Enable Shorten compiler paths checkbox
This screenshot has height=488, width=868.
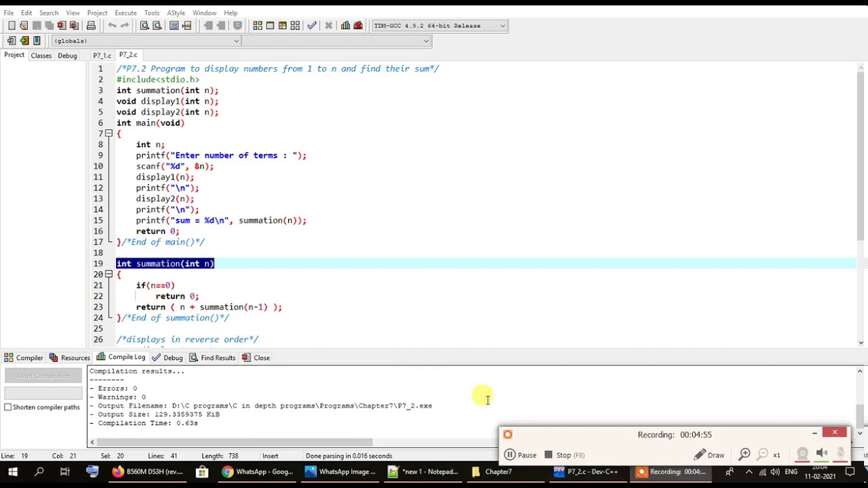(8, 407)
